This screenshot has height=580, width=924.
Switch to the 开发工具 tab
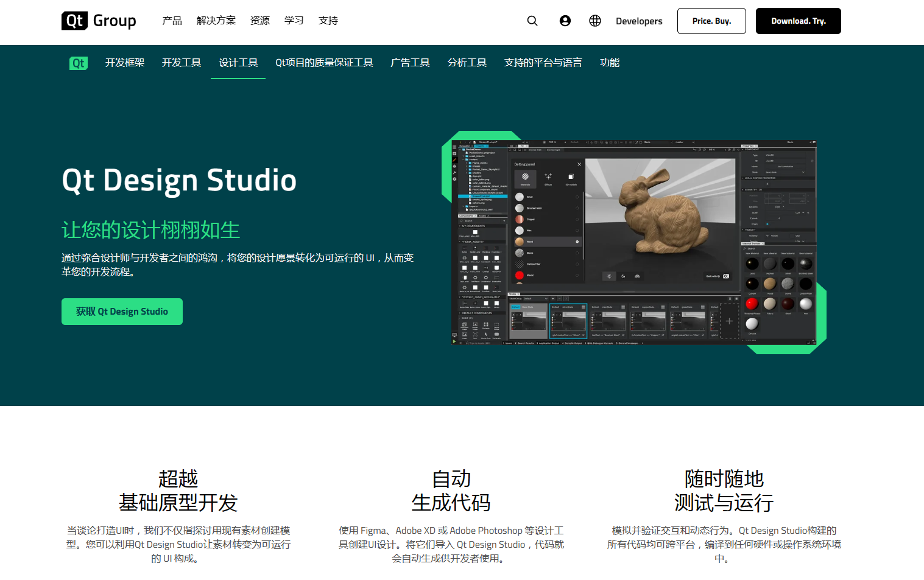point(182,63)
